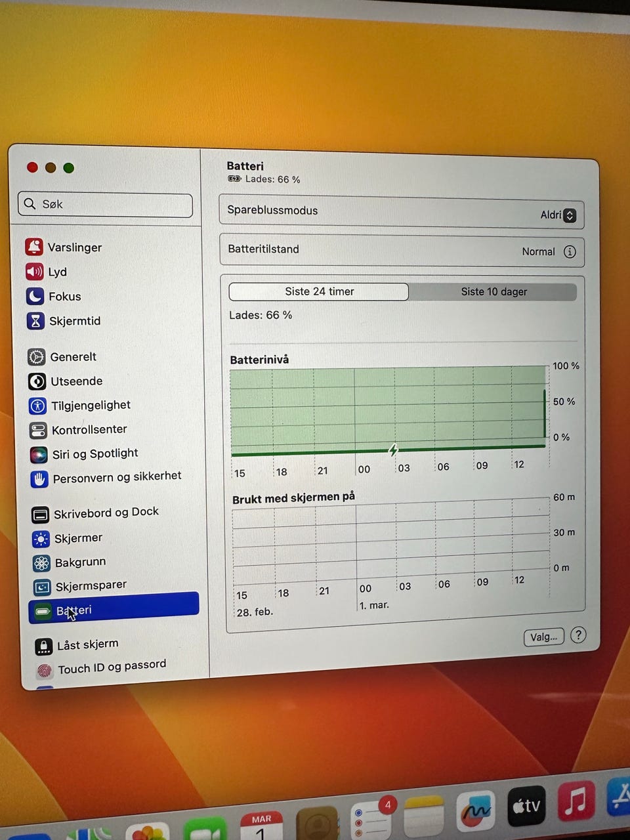
Task: Click the 60 m axis label
Action: (564, 497)
